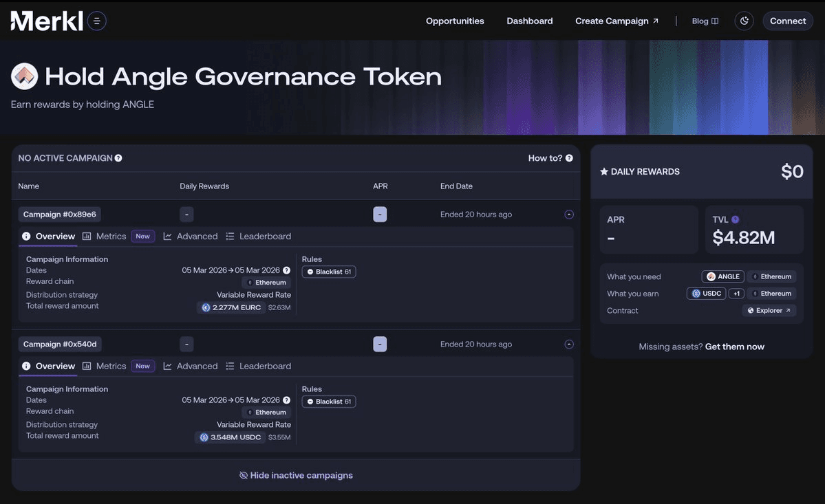The height and width of the screenshot is (504, 825).
Task: Open the hamburger menu beside Merkl logo
Action: [x=96, y=21]
